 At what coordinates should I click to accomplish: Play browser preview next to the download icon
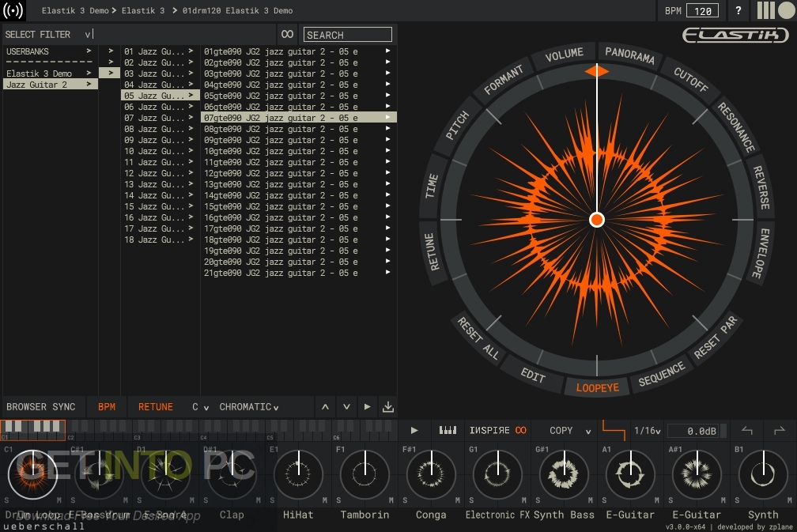pyautogui.click(x=368, y=407)
